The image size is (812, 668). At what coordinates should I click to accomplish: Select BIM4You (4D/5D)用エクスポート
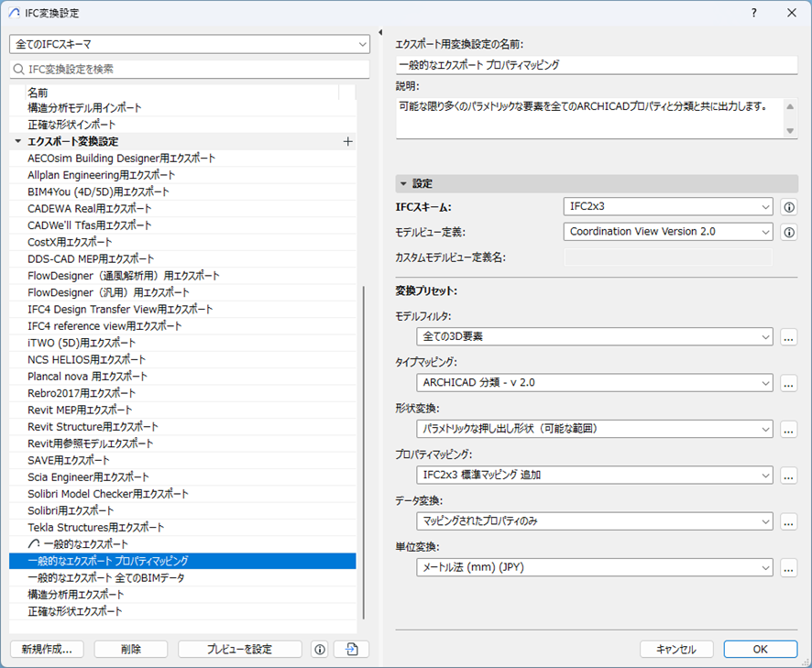click(182, 192)
